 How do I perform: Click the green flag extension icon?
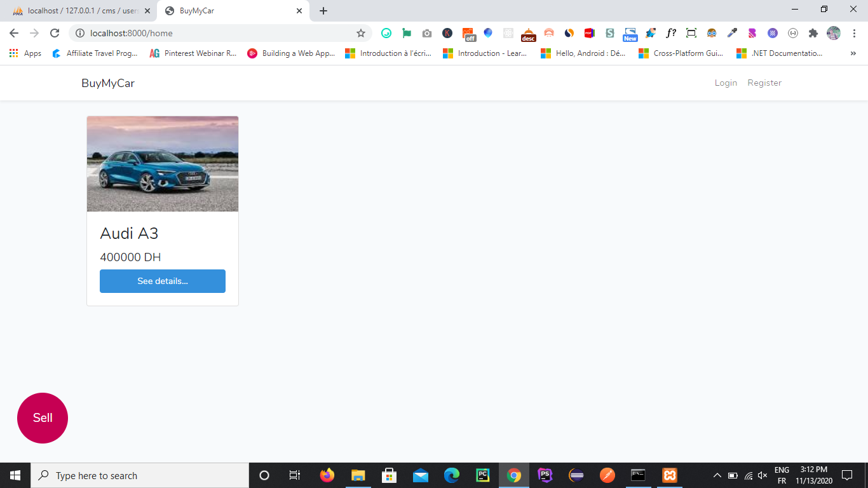point(407,33)
